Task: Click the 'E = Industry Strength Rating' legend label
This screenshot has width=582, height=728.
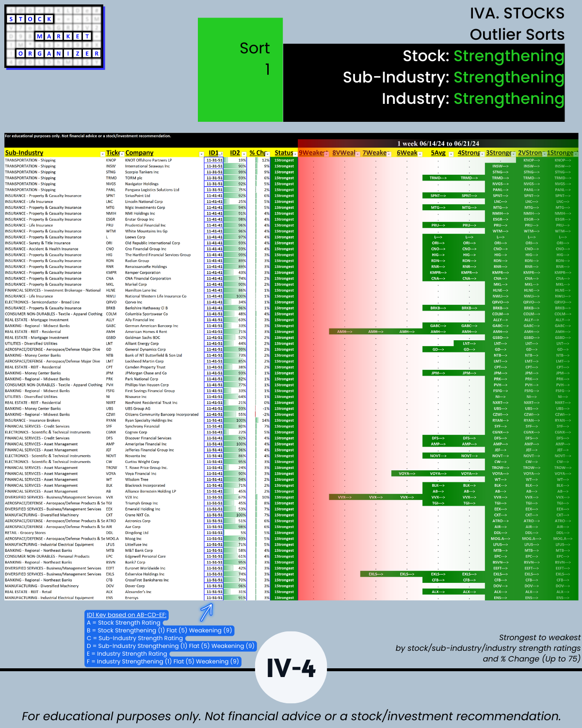Action: 127,654
